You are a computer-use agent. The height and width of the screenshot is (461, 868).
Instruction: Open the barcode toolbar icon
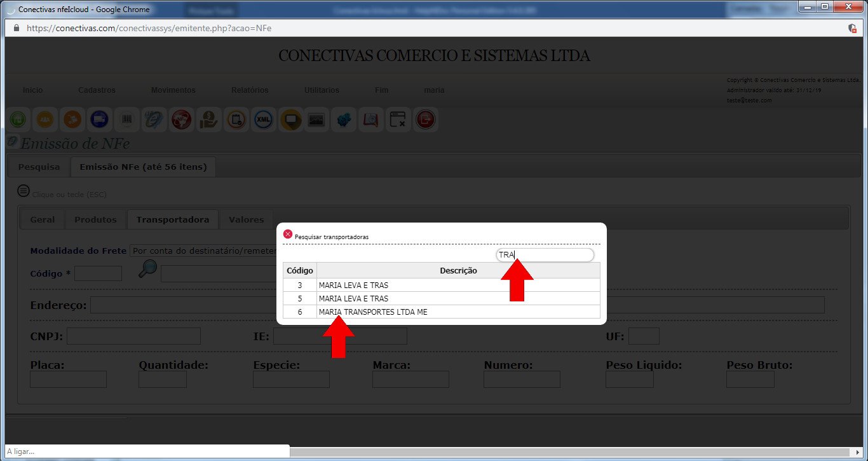click(127, 120)
